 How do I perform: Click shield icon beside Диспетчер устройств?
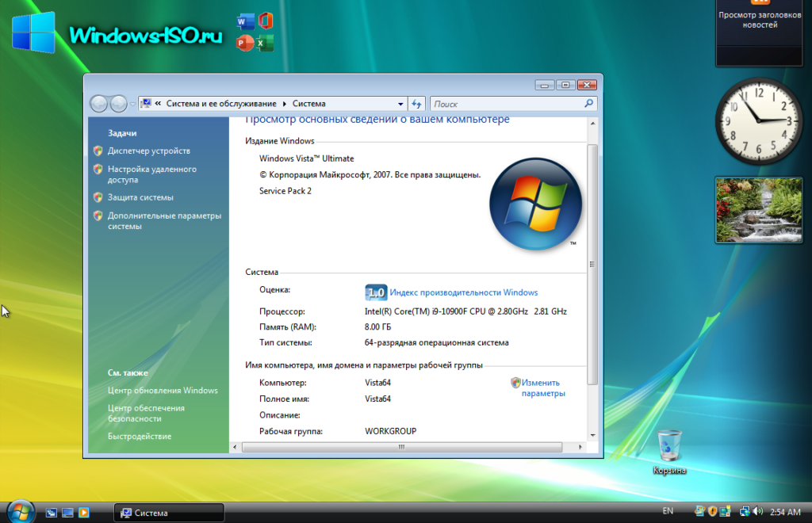pos(98,151)
